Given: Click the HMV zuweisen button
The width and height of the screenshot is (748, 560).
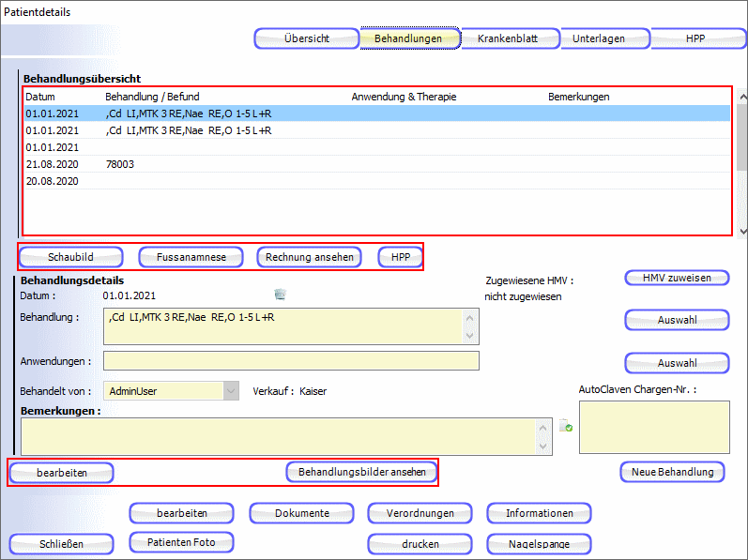Looking at the screenshot, I should (x=676, y=278).
